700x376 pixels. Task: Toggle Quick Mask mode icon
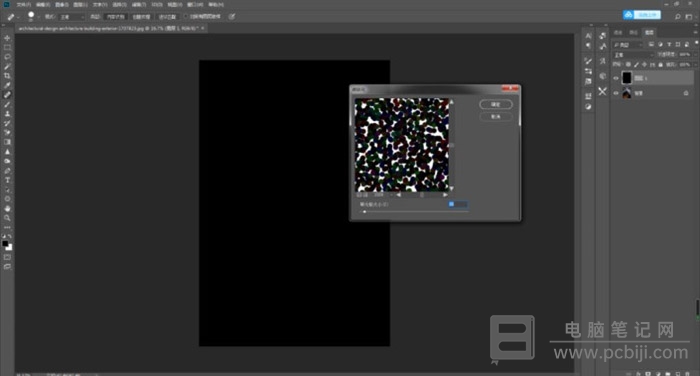click(7, 257)
